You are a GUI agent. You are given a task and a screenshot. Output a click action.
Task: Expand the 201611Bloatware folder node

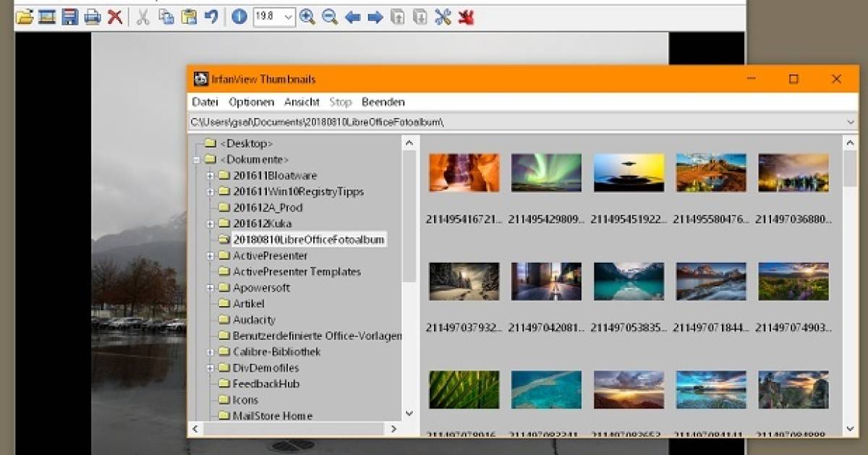coord(210,175)
